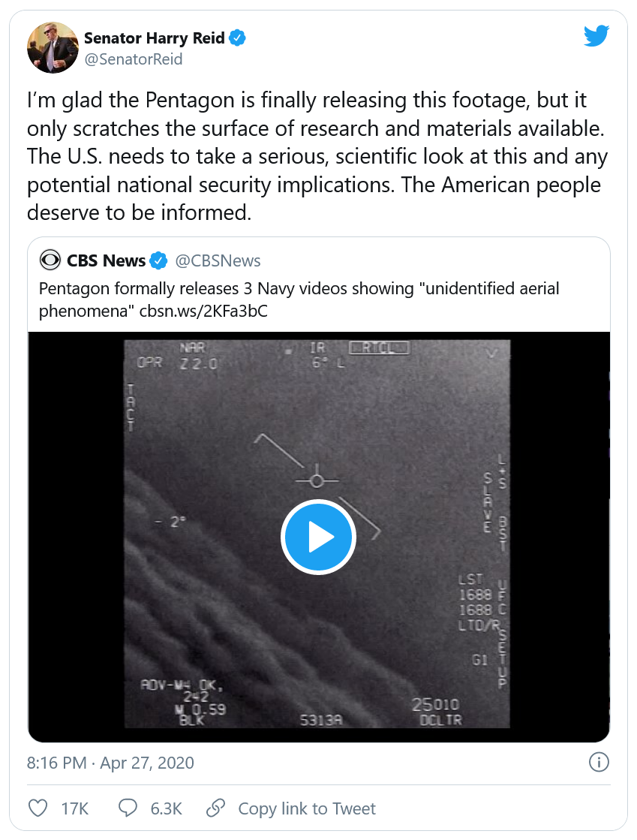Click the CBS News account name
The height and width of the screenshot is (840, 637).
pos(106,260)
